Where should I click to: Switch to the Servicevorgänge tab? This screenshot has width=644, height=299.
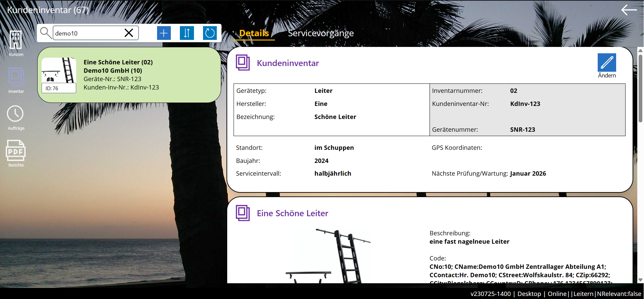321,33
